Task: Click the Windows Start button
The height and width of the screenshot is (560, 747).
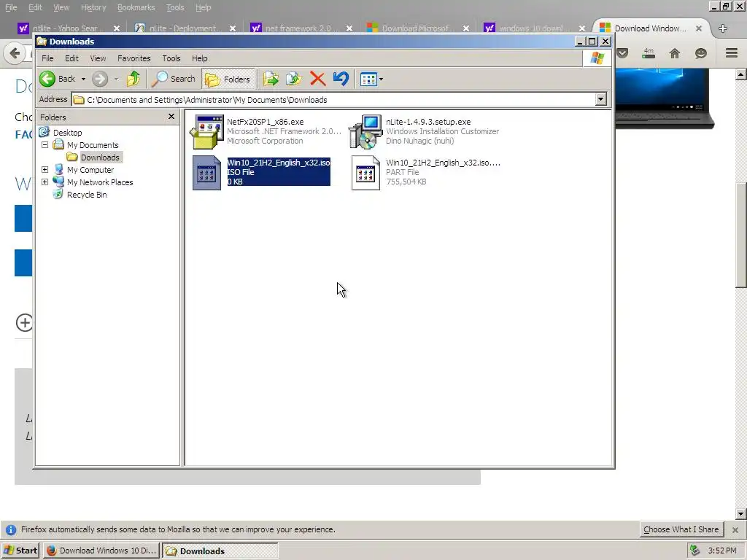Action: point(20,551)
